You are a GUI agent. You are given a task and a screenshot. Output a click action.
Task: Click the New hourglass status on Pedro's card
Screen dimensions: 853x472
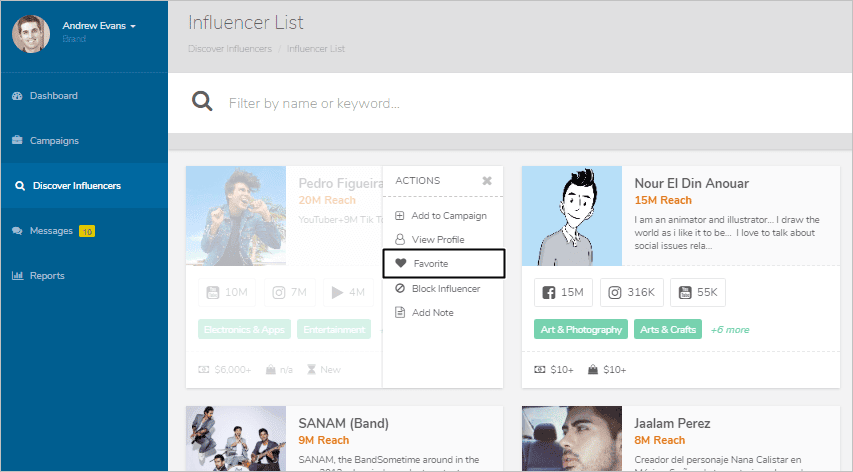pyautogui.click(x=324, y=370)
